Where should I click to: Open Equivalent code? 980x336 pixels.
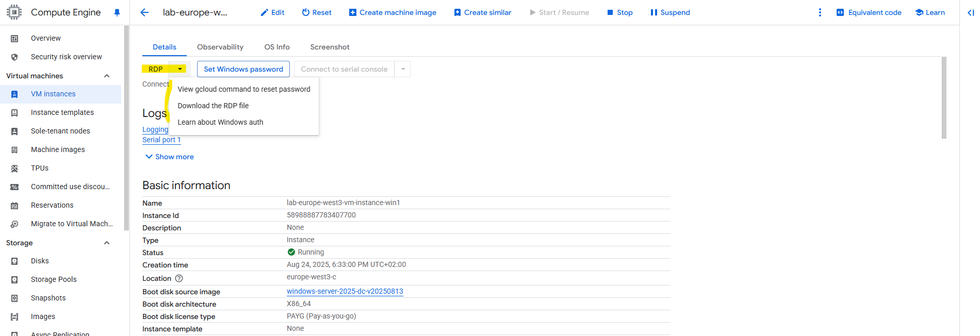point(869,12)
